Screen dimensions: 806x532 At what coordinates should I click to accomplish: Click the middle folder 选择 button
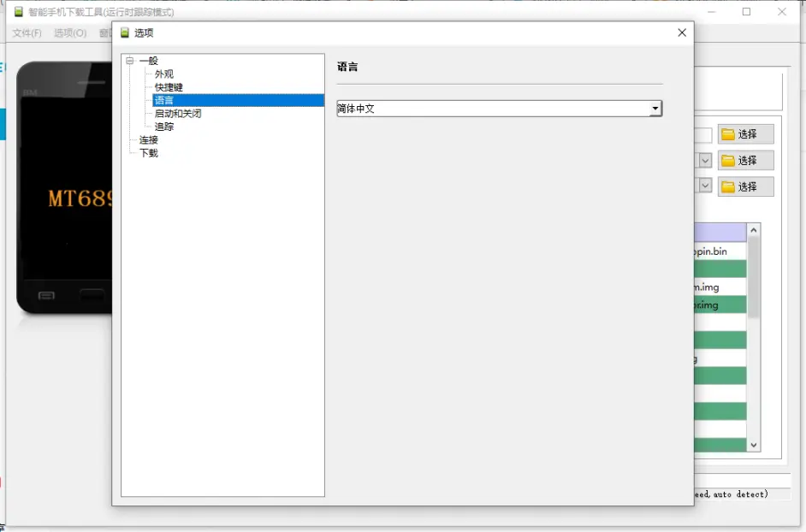point(745,161)
